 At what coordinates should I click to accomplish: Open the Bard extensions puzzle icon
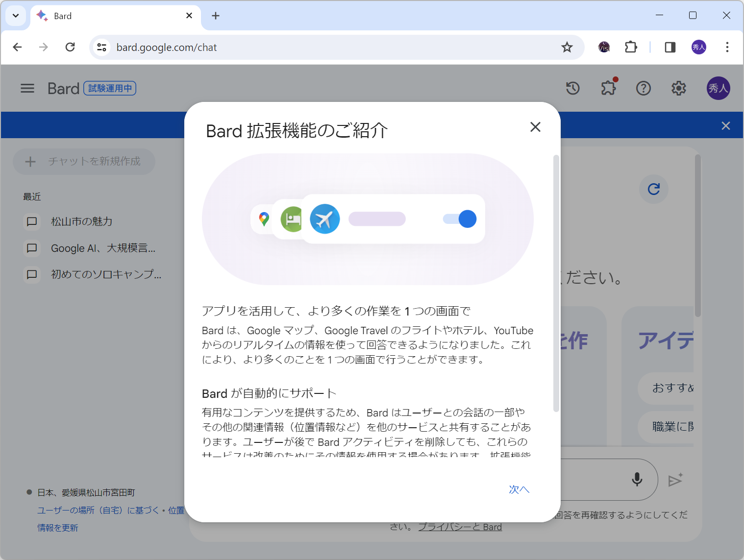pyautogui.click(x=608, y=88)
